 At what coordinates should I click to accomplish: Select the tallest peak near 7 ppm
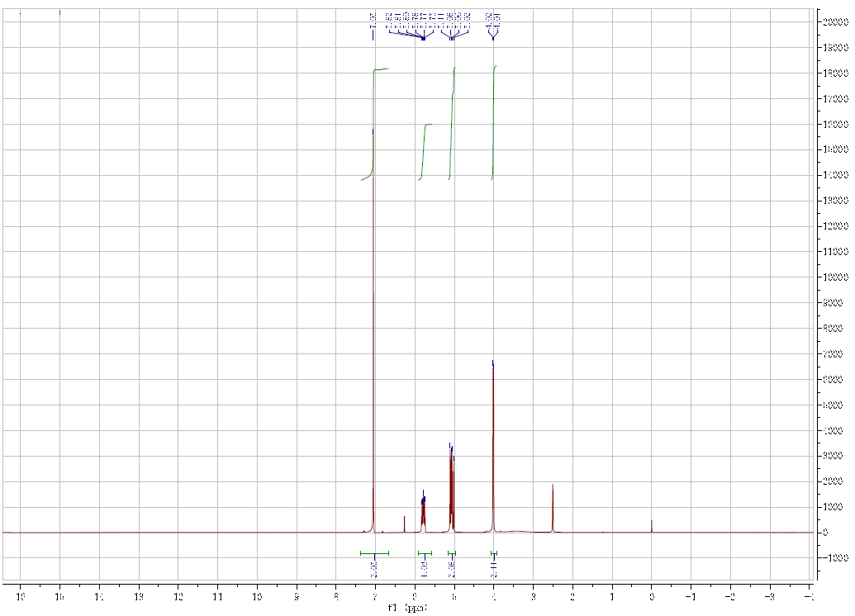[x=373, y=333]
